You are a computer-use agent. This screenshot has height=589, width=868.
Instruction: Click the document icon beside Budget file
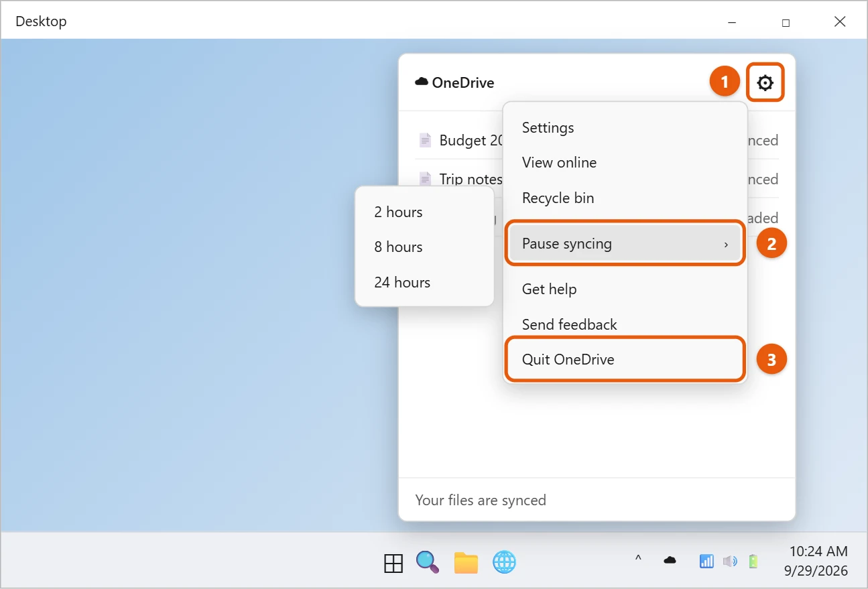tap(424, 140)
